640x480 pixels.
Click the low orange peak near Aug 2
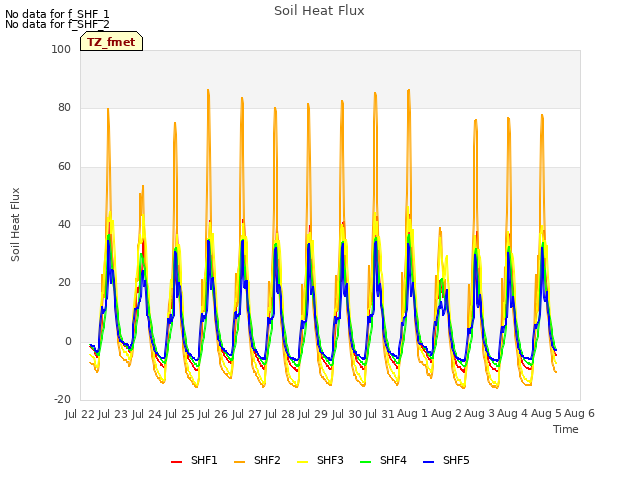pos(440,229)
